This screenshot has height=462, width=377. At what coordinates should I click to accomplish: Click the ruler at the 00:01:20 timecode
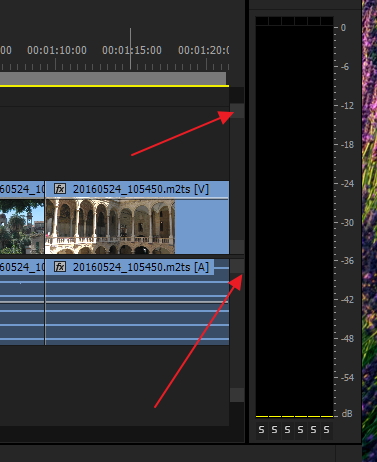pyautogui.click(x=203, y=50)
